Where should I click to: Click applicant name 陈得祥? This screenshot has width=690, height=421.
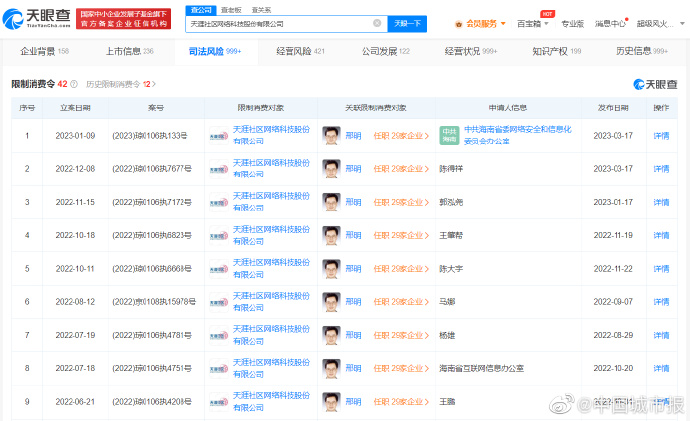click(x=451, y=169)
